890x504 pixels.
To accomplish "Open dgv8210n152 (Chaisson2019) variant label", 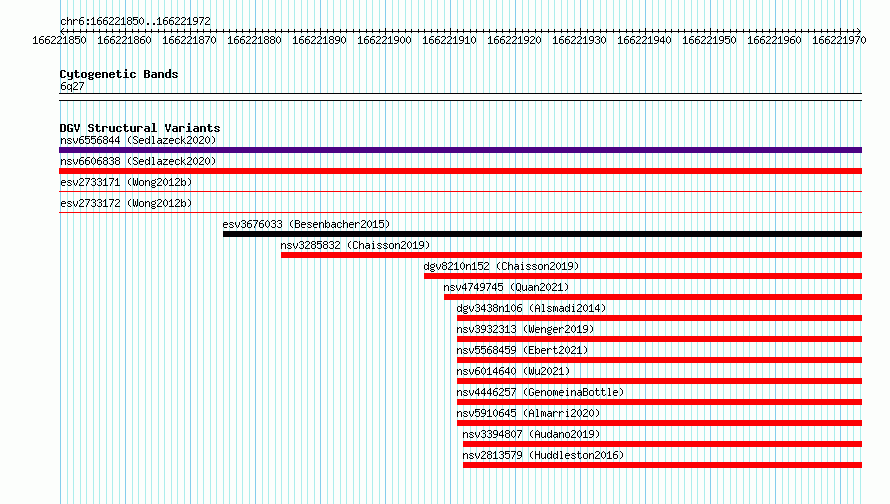I will (501, 266).
